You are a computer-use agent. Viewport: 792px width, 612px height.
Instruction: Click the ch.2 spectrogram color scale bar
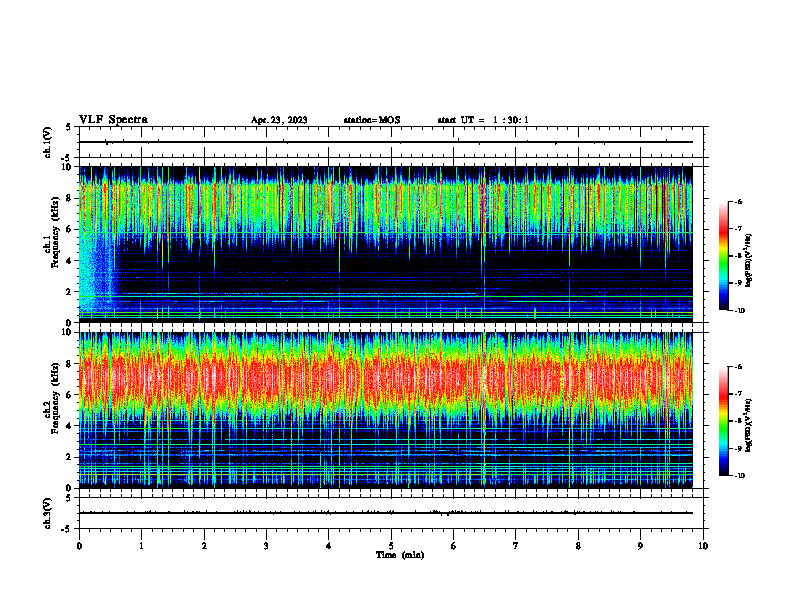(x=724, y=421)
